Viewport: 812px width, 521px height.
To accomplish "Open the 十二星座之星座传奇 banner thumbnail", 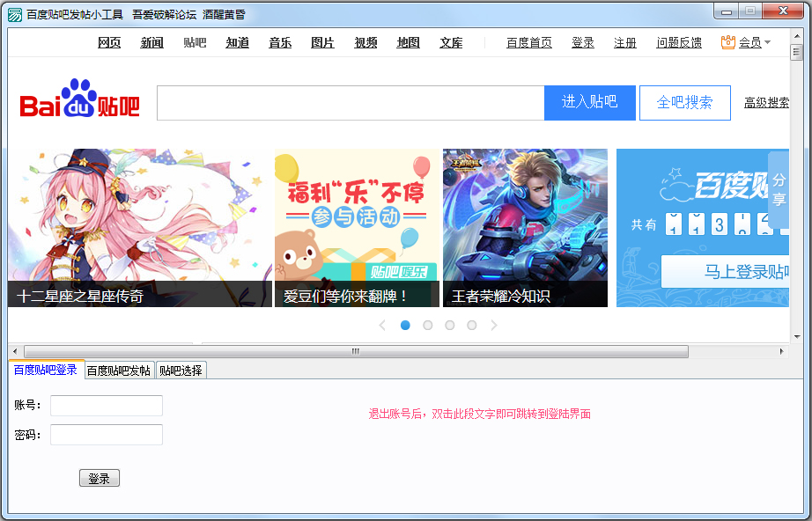I will 140,228.
